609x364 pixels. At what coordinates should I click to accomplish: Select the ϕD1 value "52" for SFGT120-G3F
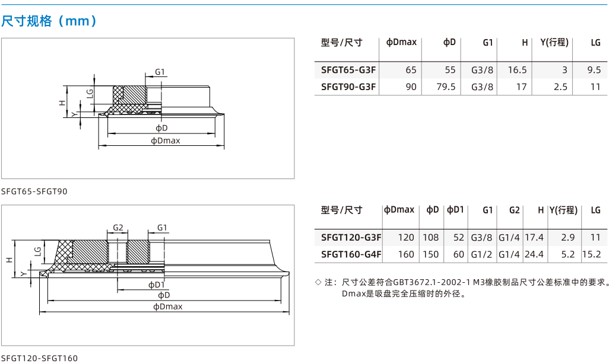(x=459, y=238)
